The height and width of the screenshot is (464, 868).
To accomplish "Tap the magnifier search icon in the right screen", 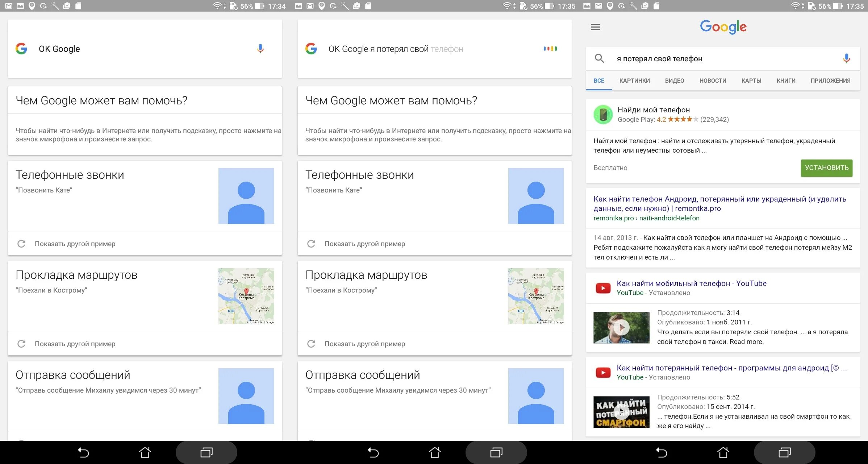I will click(600, 58).
